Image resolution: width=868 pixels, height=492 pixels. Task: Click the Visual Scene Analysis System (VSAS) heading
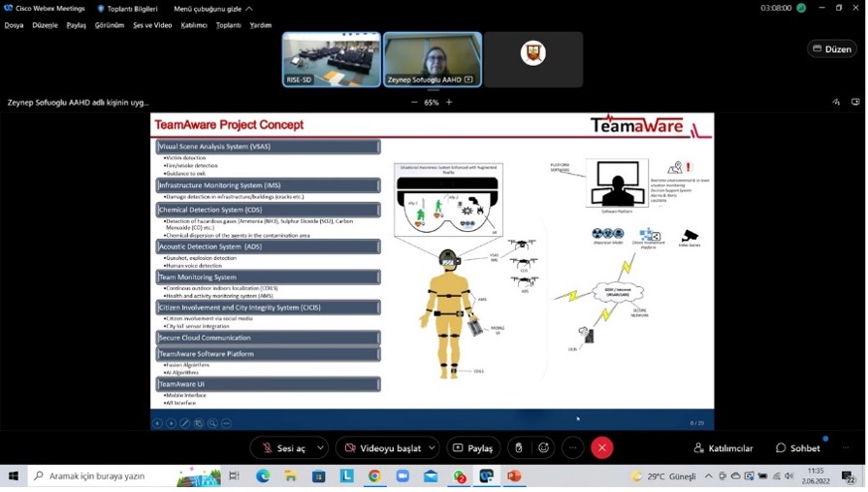click(268, 147)
